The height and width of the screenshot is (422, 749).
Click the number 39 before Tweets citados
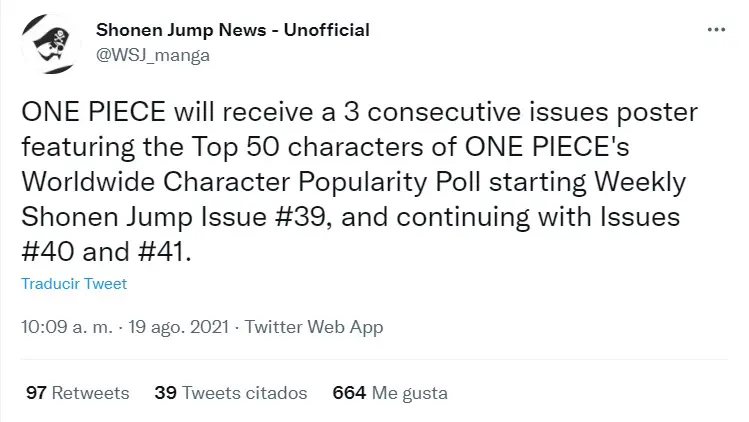165,393
